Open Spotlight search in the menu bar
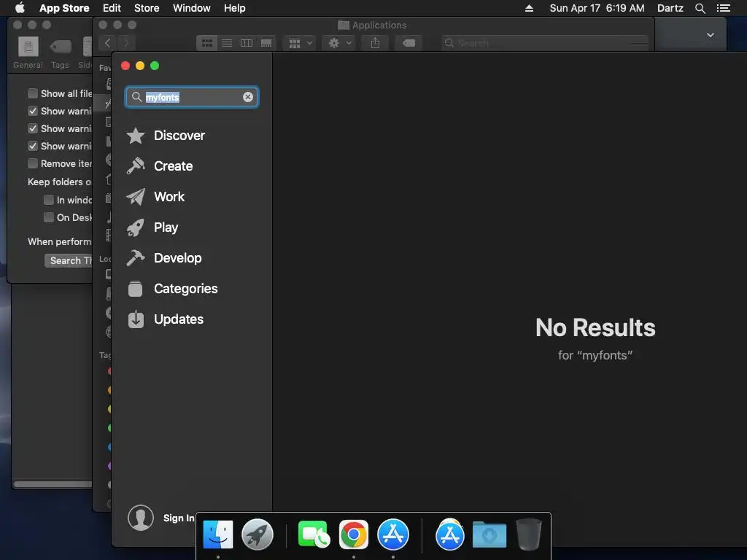The width and height of the screenshot is (747, 560). tap(700, 8)
